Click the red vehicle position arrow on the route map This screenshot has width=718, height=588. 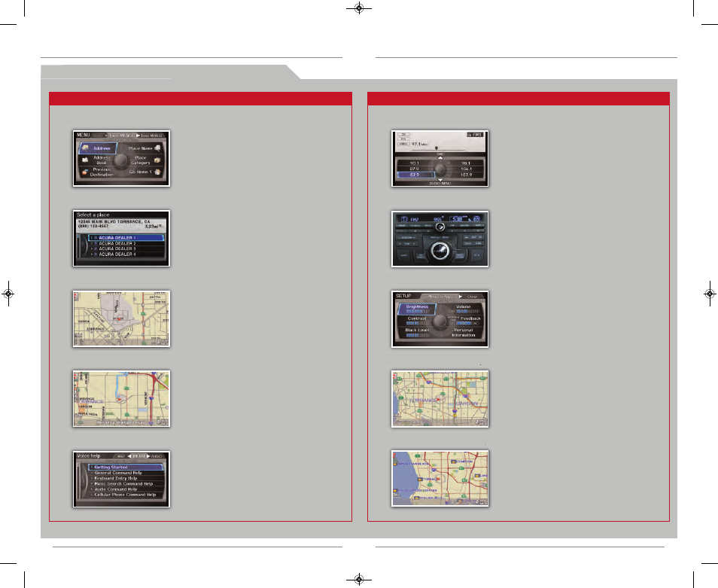(x=119, y=399)
